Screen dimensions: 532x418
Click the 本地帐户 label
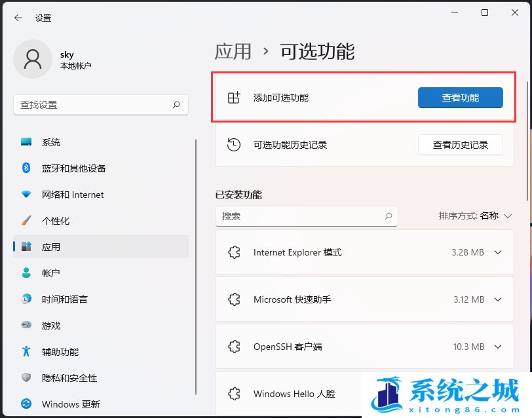tap(75, 66)
